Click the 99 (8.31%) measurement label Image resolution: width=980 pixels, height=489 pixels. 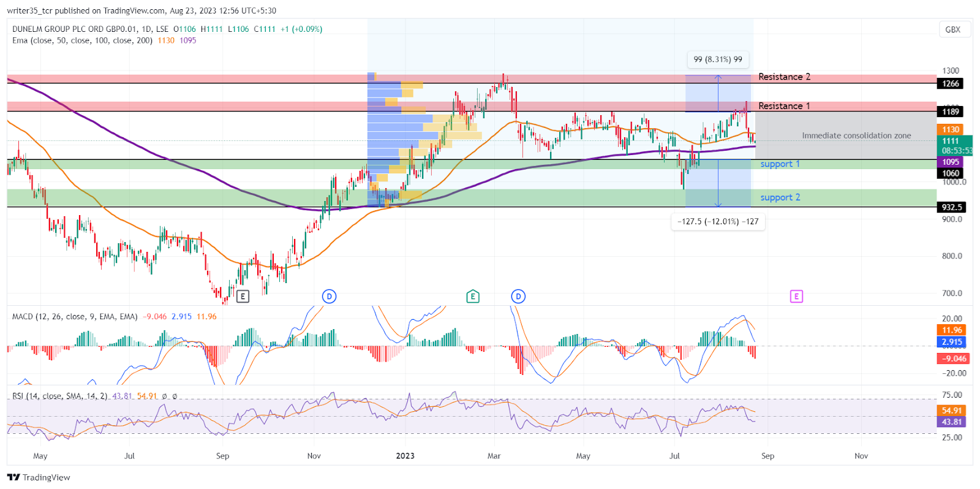point(718,59)
